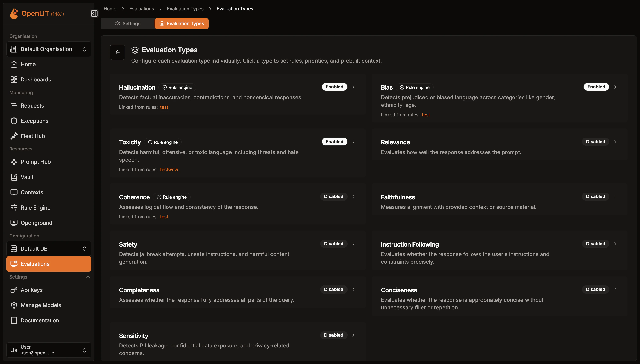Viewport: 640px width, 364px height.
Task: Click Toxicity Enabled status badge
Action: coord(334,142)
